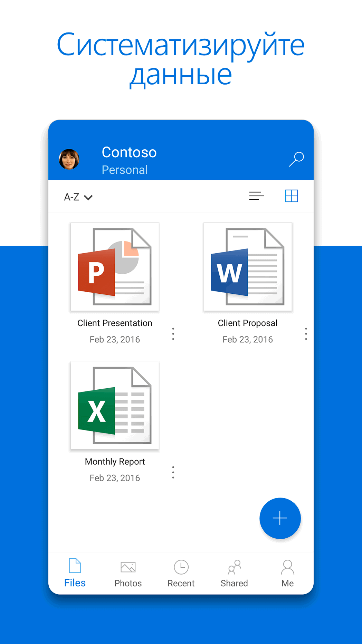
Task: Click the Client Proposal file name
Action: 248,323
